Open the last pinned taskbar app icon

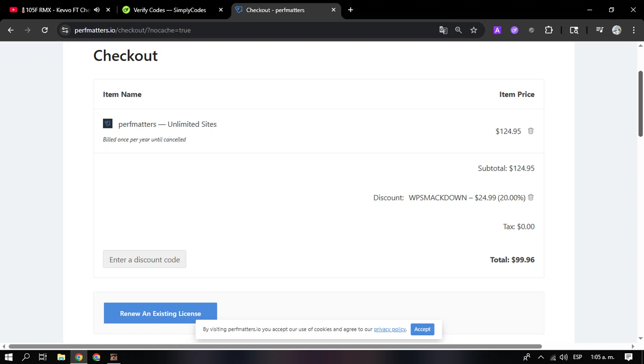(x=114, y=357)
